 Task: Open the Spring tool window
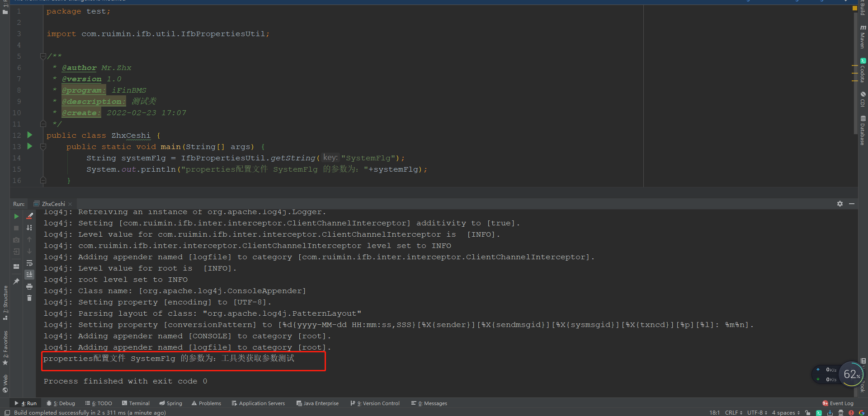170,403
